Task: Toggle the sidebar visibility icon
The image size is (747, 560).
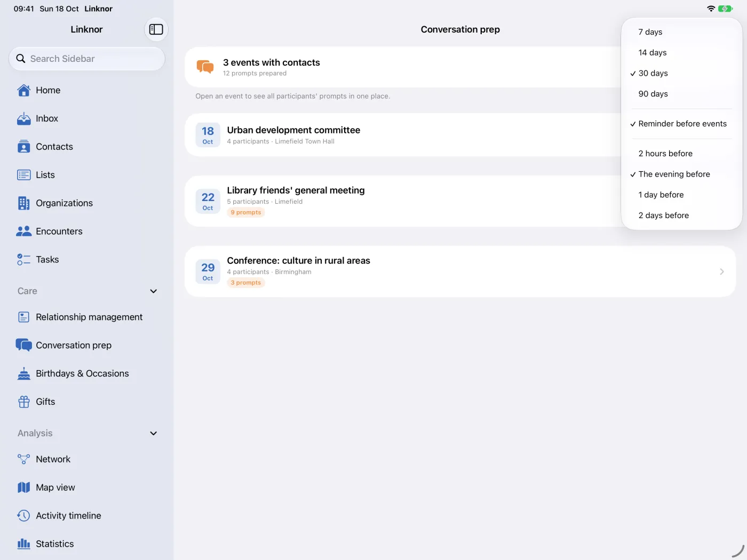Action: pos(156,29)
